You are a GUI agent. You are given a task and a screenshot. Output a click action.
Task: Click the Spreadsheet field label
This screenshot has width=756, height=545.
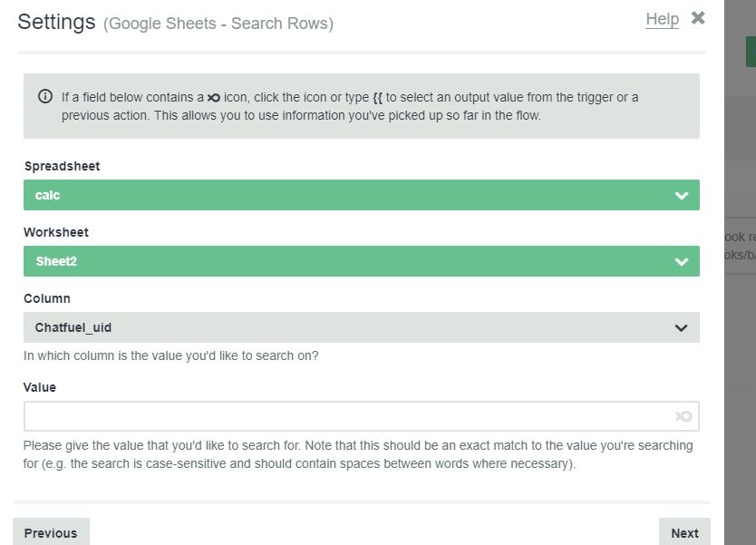pos(62,166)
